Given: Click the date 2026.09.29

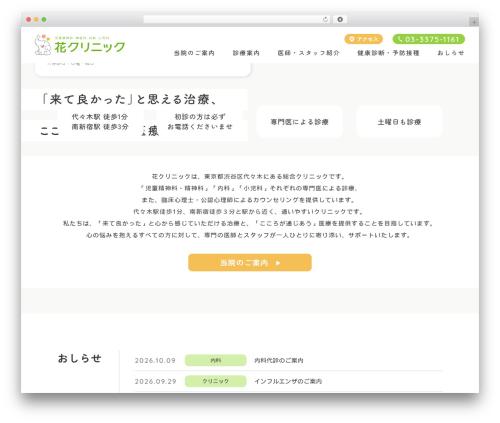Looking at the screenshot, I should (x=155, y=381).
